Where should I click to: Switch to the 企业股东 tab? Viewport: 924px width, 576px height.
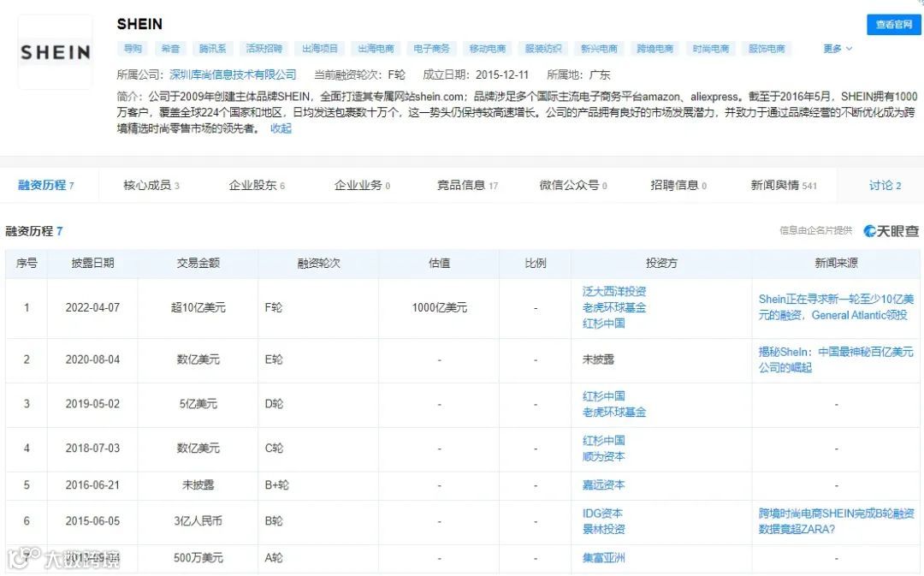point(257,185)
